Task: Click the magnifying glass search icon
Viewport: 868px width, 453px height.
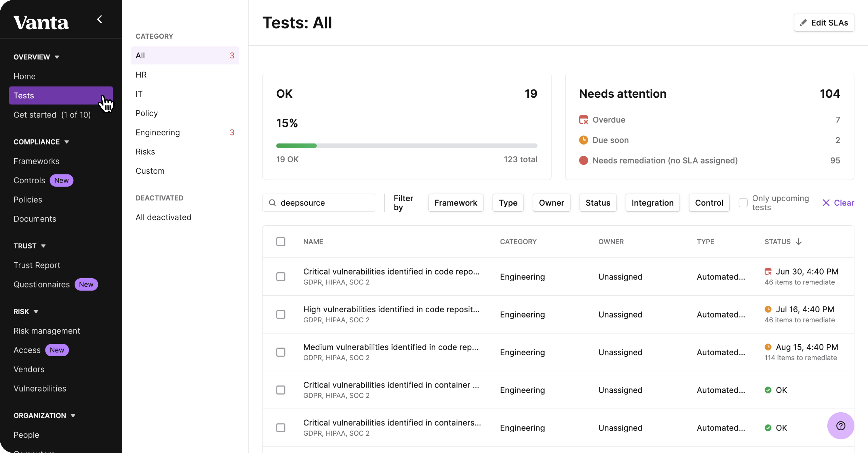Action: point(272,203)
